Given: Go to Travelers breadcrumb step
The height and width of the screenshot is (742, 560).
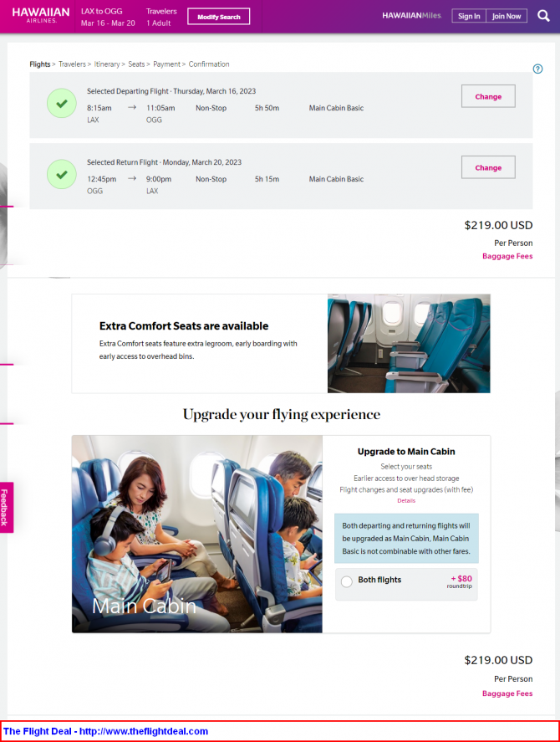Looking at the screenshot, I should [72, 64].
